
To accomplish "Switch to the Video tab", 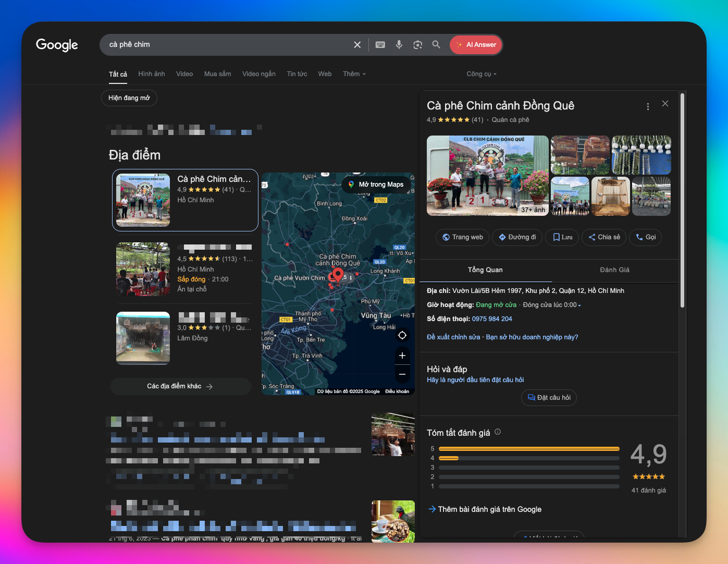I will click(x=184, y=74).
